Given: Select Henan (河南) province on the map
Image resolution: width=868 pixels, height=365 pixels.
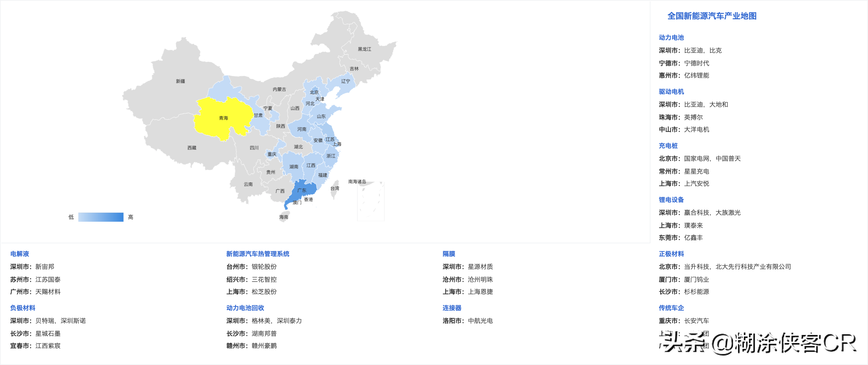Looking at the screenshot, I should pos(302,129).
